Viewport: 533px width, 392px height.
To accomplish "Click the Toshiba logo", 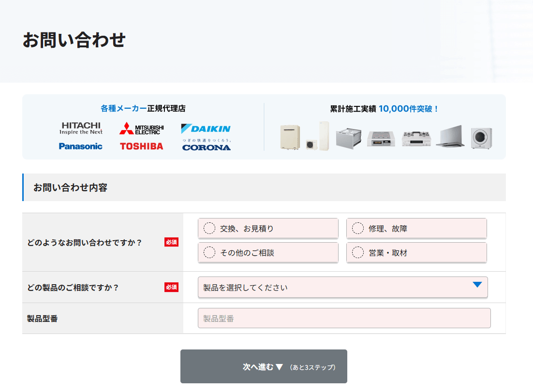I will [x=142, y=146].
